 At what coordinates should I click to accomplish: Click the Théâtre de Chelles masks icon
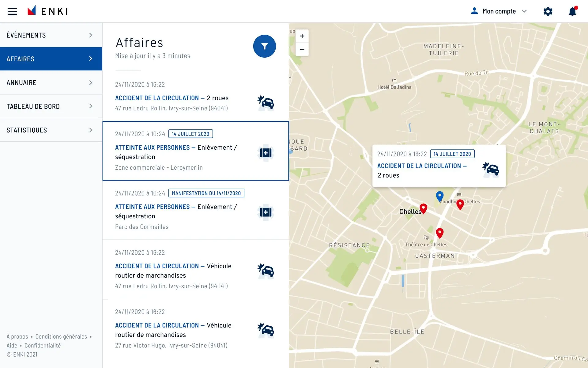[426, 237]
